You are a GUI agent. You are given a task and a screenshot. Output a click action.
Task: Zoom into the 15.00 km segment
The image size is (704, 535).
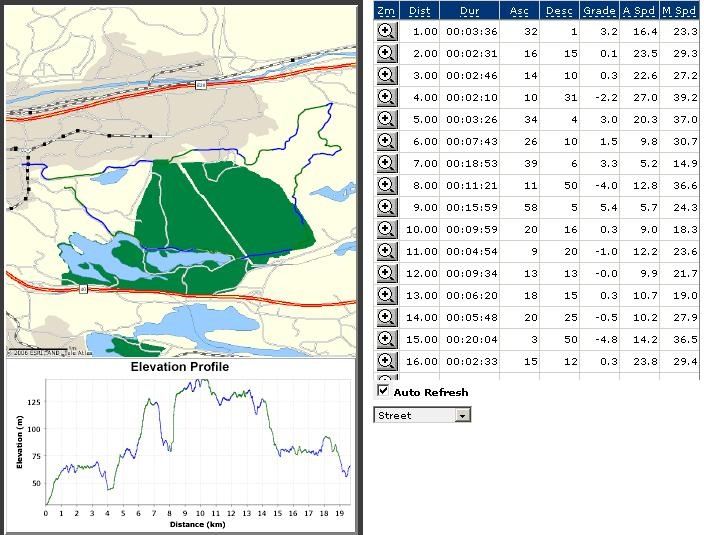tap(386, 339)
